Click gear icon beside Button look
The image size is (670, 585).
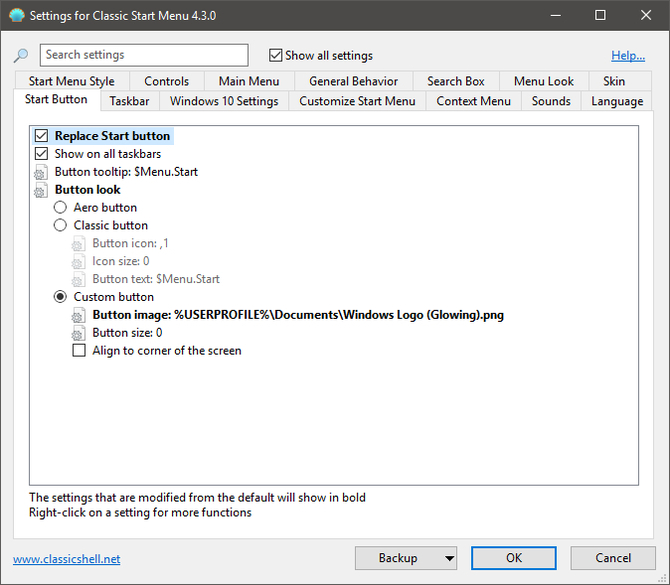point(41,190)
